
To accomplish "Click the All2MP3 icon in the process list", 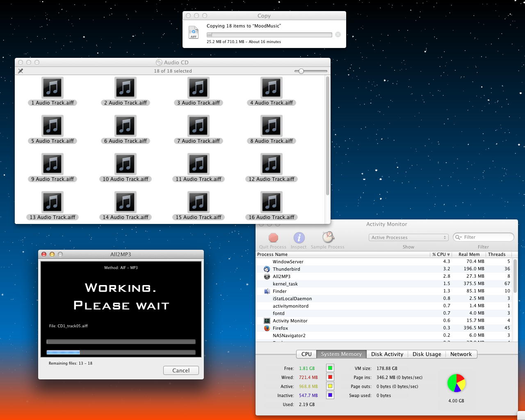I will [267, 276].
